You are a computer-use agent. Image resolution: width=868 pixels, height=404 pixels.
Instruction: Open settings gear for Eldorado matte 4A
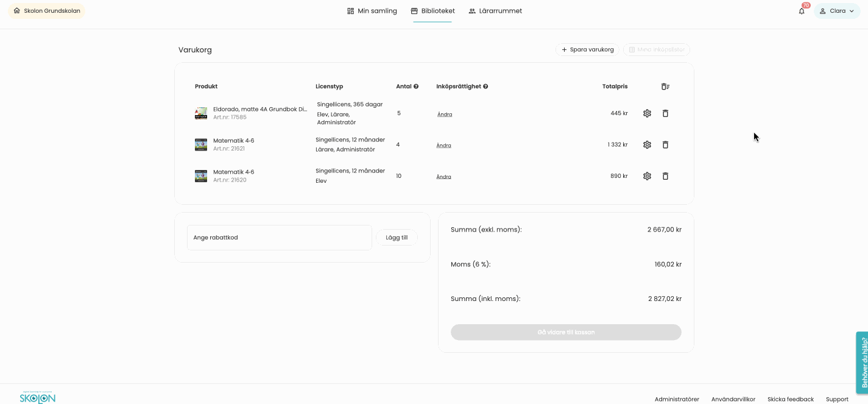[647, 113]
